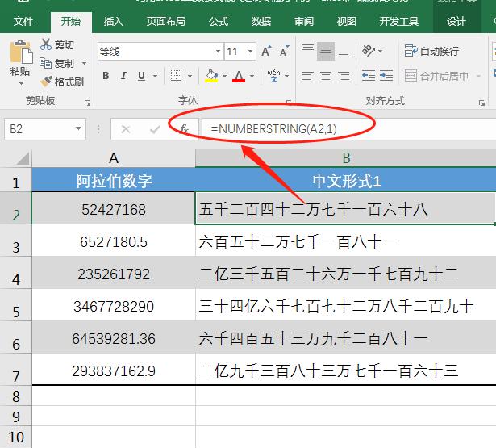The height and width of the screenshot is (448, 496).
Task: Center text horizontally
Action: coord(326,76)
